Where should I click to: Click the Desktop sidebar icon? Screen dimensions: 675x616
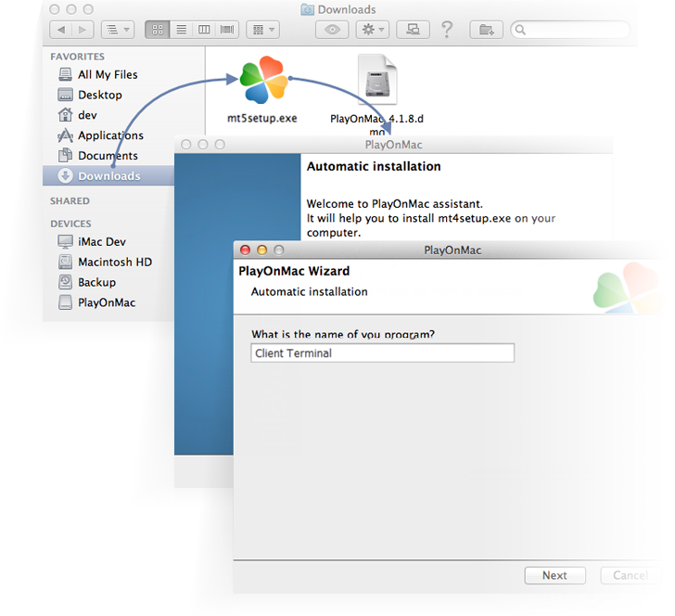point(65,95)
